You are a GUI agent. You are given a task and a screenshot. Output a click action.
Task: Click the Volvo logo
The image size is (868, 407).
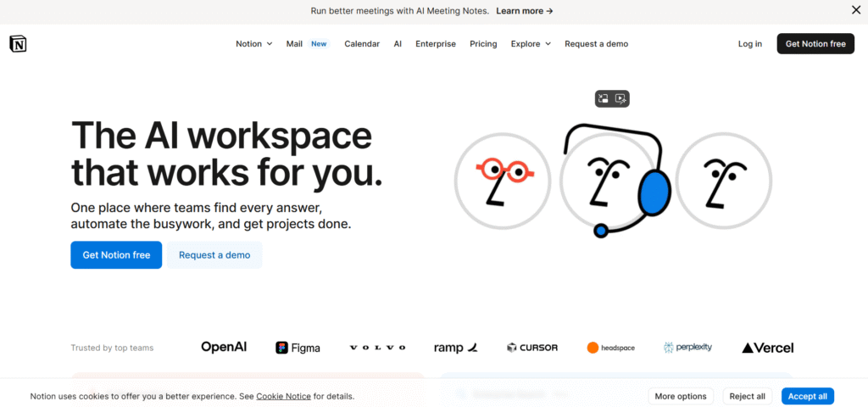pos(377,348)
